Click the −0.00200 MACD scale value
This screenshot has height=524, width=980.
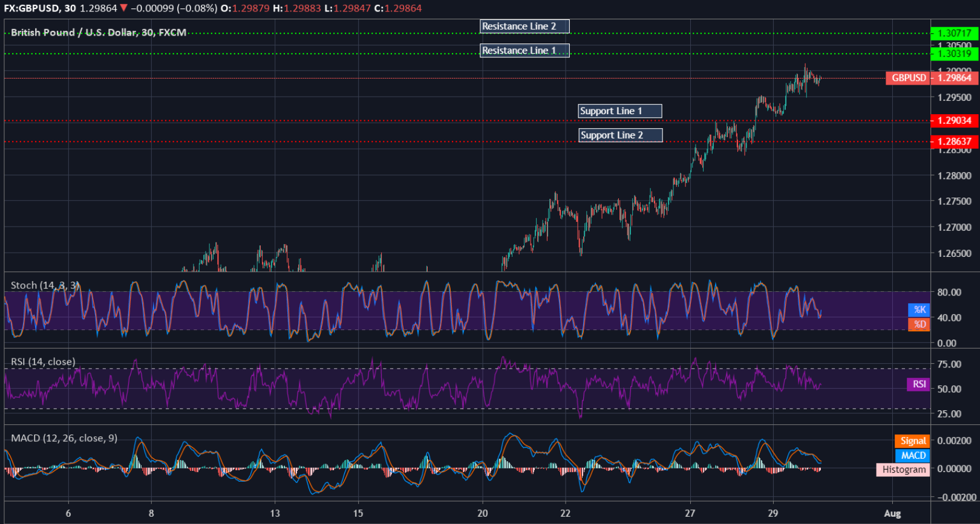point(956,497)
